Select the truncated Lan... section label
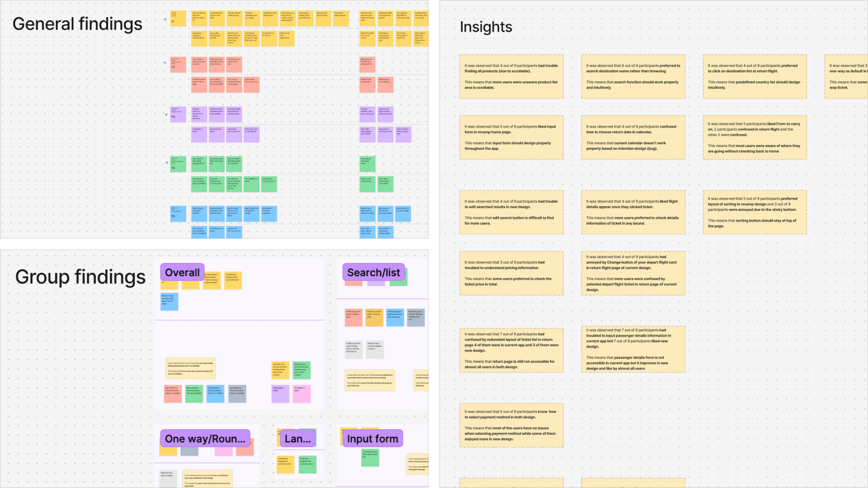 (298, 439)
